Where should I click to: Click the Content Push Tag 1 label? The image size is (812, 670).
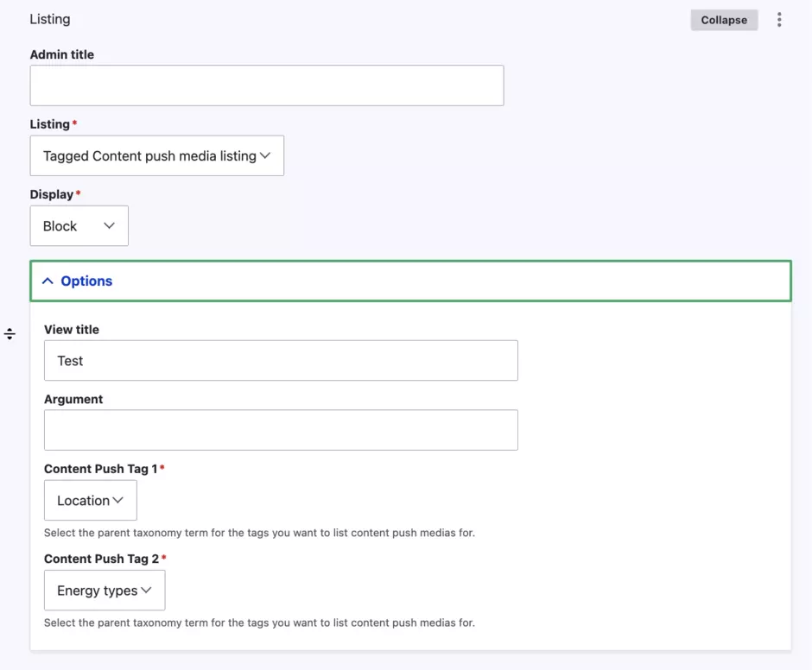click(100, 469)
